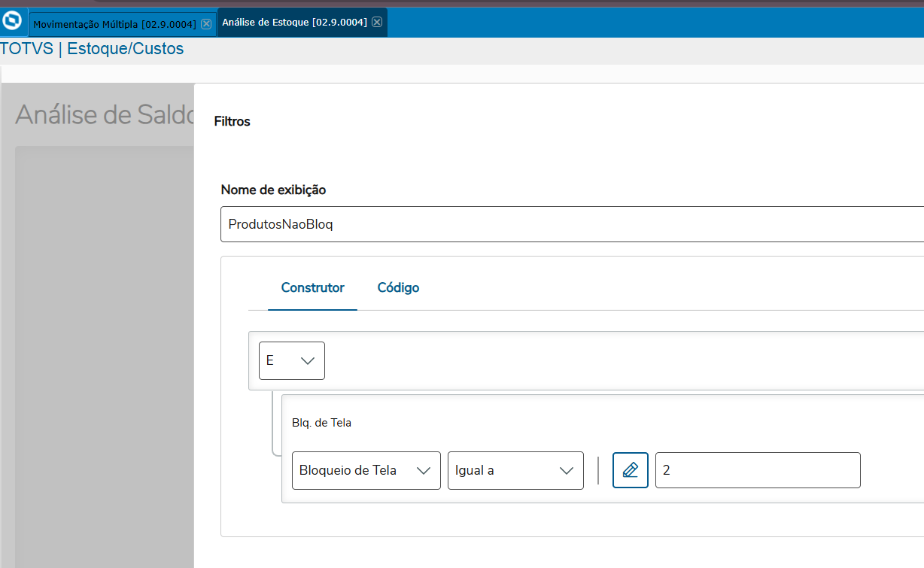Click the TOTVS | Estoque/Custos title
This screenshot has height=568, width=924.
[x=92, y=49]
